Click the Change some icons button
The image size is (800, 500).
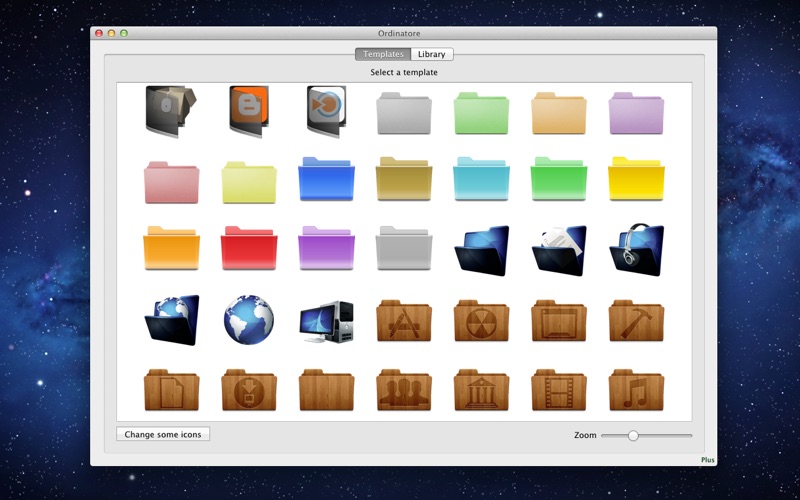[163, 435]
